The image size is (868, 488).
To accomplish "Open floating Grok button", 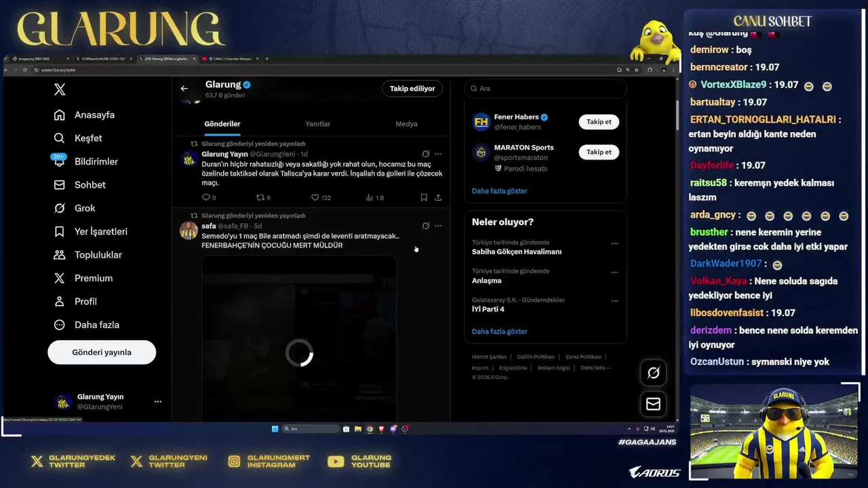I will pyautogui.click(x=653, y=373).
